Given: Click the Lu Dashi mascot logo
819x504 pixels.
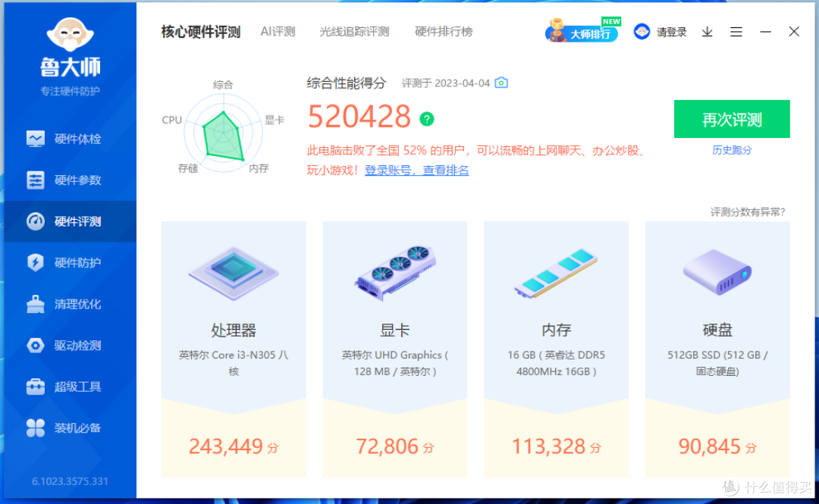Looking at the screenshot, I should 70,36.
